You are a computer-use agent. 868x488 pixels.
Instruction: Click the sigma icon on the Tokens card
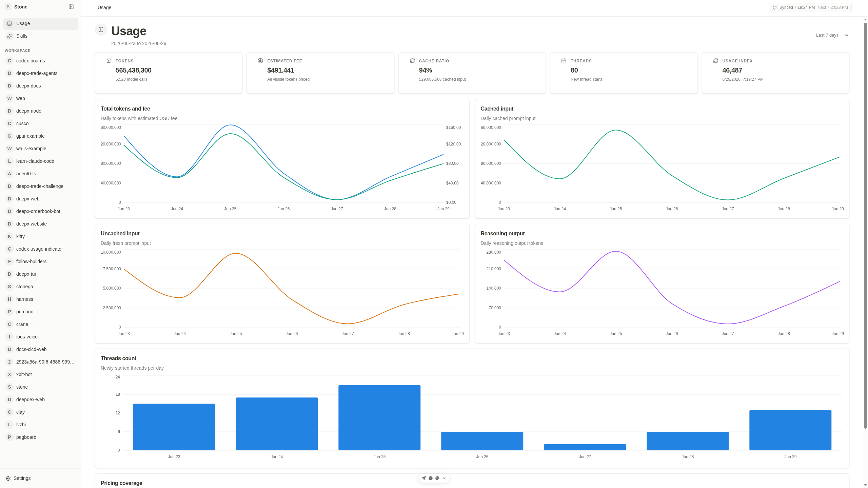109,61
